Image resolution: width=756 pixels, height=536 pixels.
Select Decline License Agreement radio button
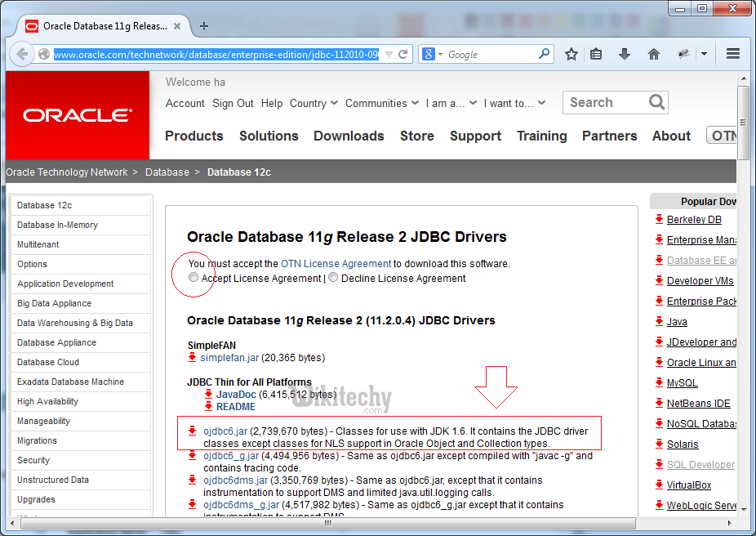[333, 278]
